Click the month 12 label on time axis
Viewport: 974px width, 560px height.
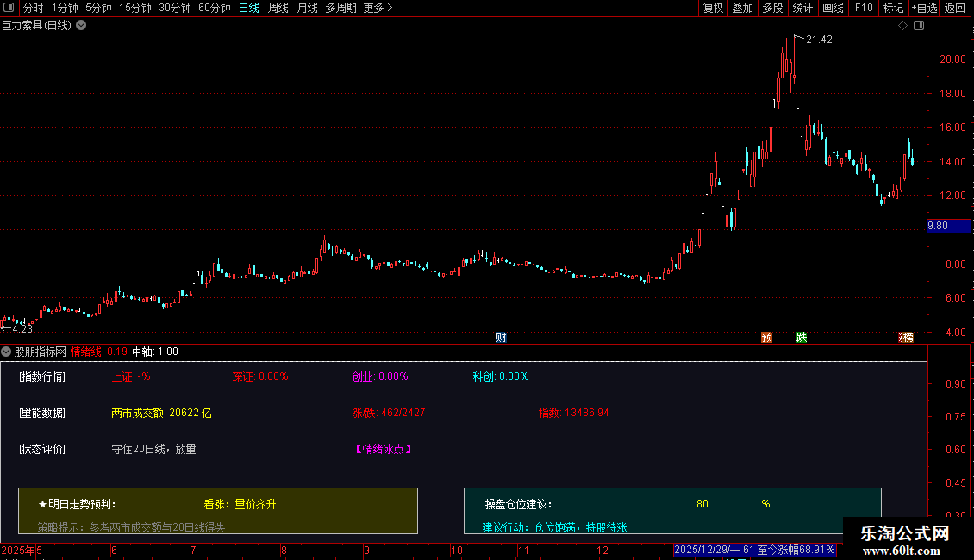(602, 550)
